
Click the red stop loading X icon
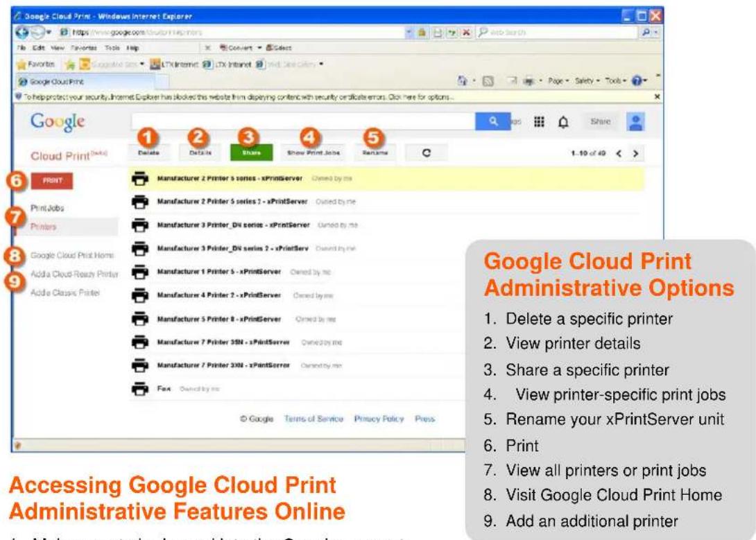[466, 33]
